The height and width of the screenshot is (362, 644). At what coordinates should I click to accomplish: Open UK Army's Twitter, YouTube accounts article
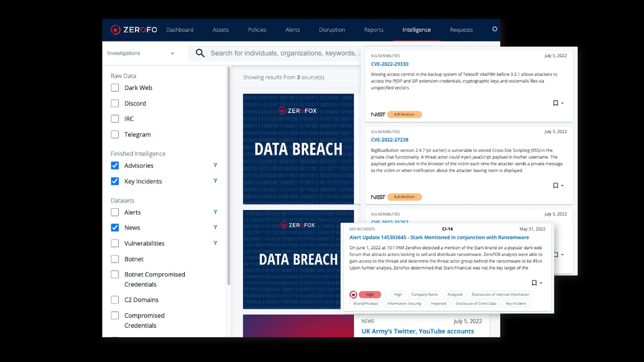click(x=417, y=331)
